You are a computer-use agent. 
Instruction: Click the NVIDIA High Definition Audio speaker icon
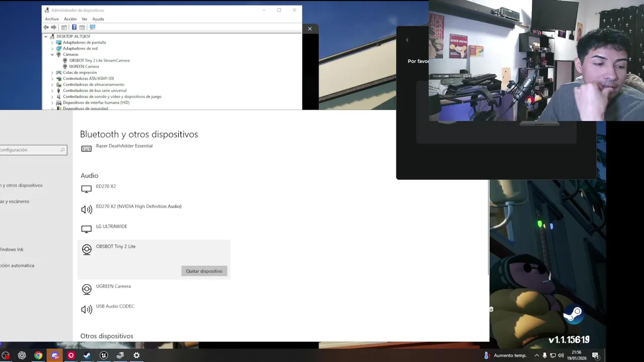(x=87, y=209)
